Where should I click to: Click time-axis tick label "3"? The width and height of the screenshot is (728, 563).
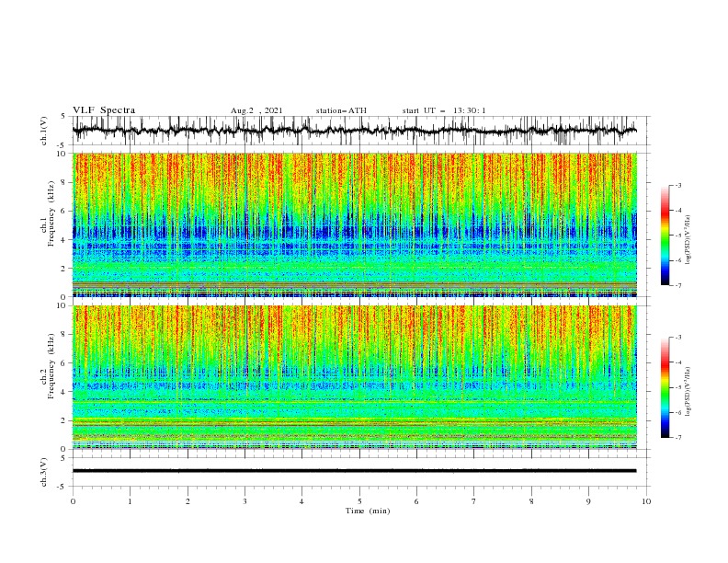[245, 501]
